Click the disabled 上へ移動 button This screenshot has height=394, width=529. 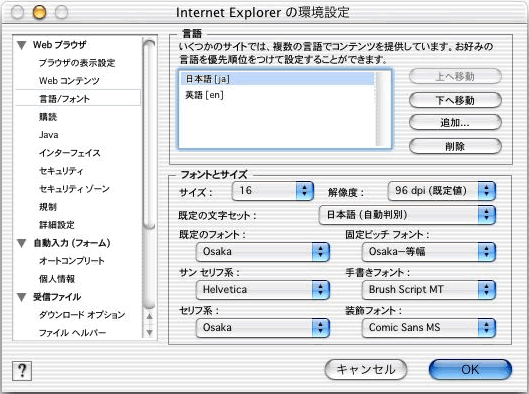tap(455, 77)
